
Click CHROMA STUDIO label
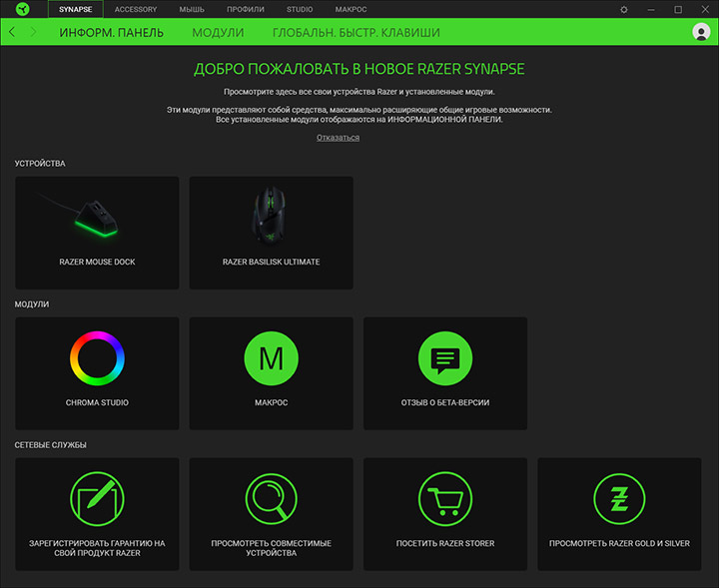click(x=97, y=402)
